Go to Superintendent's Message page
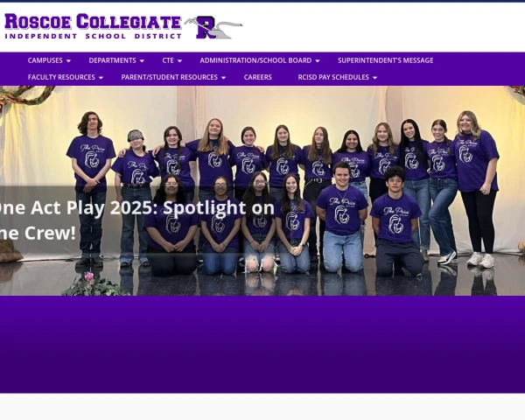The height and width of the screenshot is (420, 525). tap(385, 60)
